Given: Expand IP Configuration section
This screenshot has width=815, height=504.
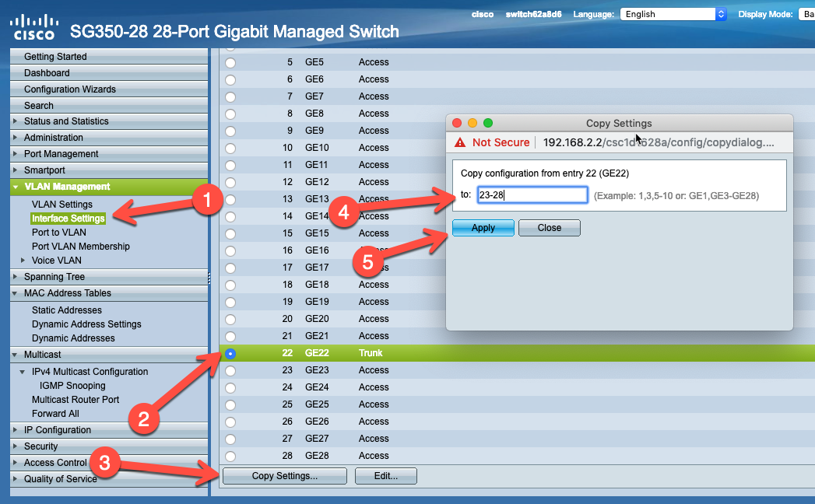Looking at the screenshot, I should pyautogui.click(x=15, y=429).
